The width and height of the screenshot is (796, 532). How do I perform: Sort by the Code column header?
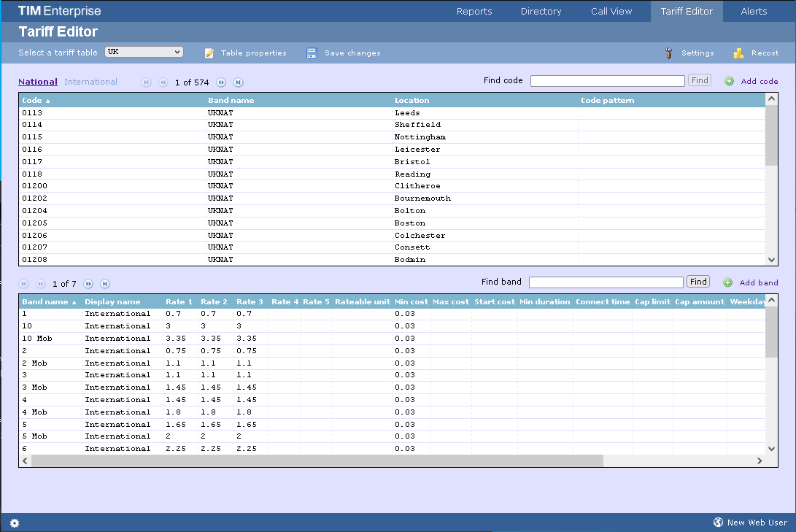(34, 100)
